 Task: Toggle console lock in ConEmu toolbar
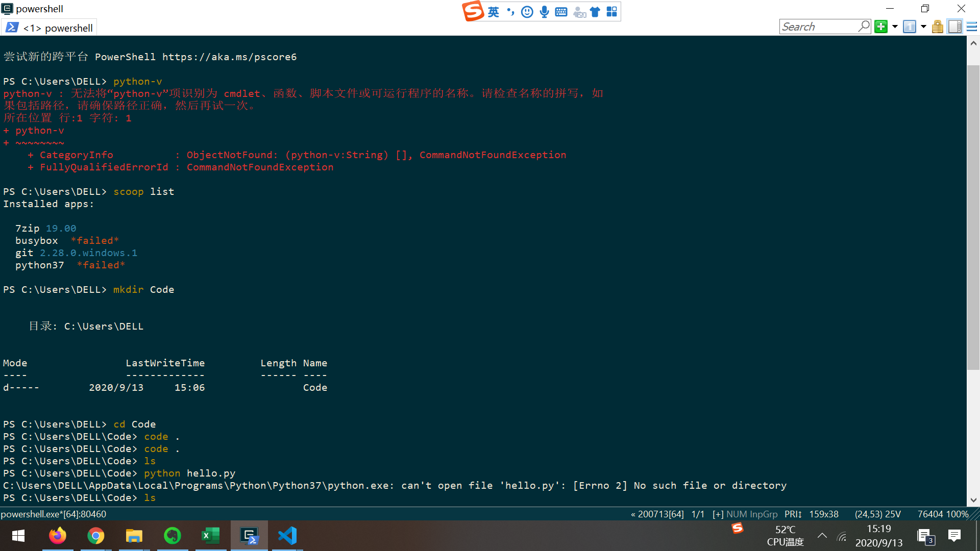937,26
